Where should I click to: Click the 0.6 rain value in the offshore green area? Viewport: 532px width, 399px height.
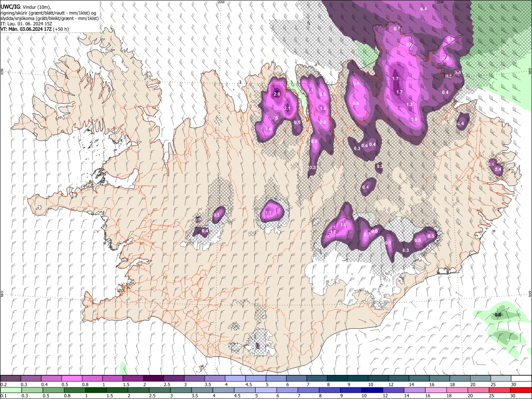[x=498, y=315]
